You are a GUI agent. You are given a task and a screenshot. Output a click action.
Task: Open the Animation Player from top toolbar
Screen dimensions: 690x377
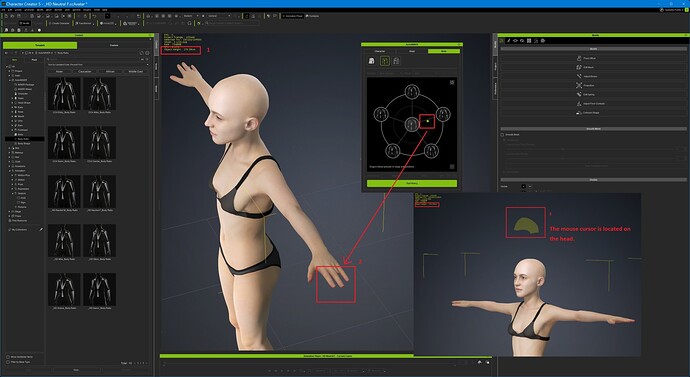click(292, 16)
